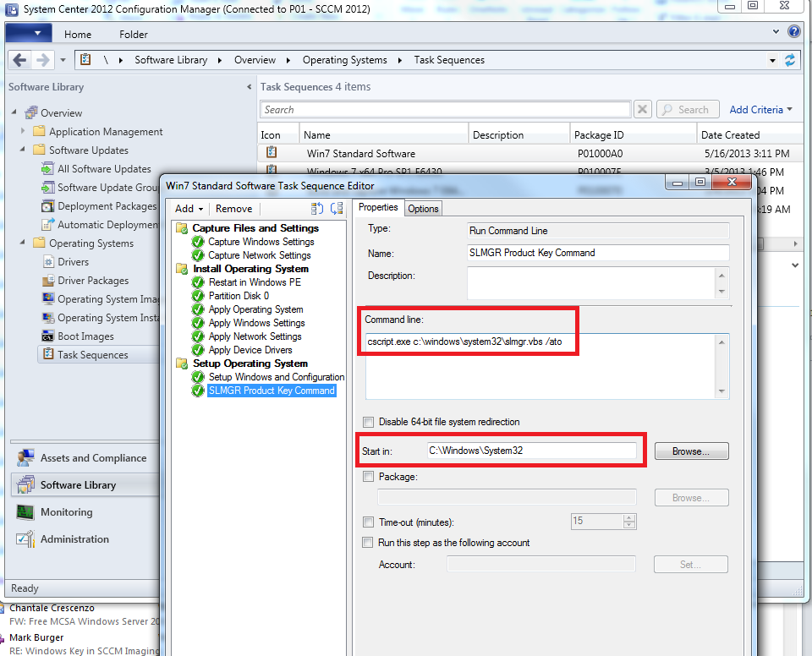
Task: Enable Run this step as the following account
Action: (x=369, y=542)
